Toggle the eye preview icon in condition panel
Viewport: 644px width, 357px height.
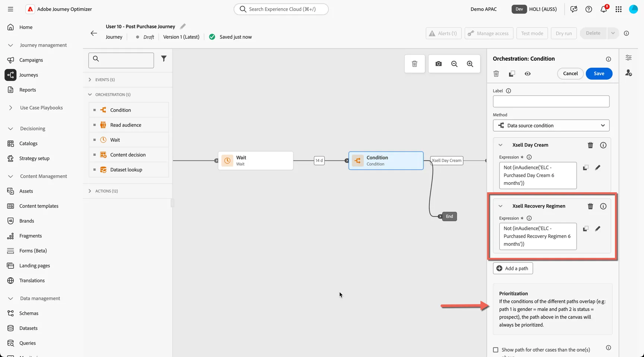click(527, 74)
